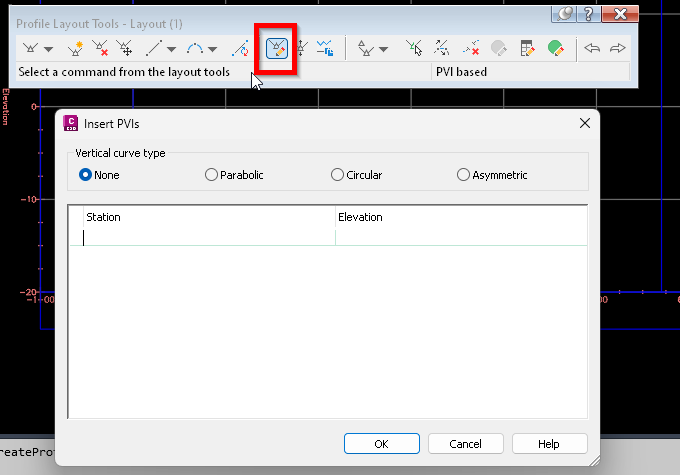This screenshot has height=475, width=680.
Task: Click the Cancel button
Action: tap(466, 444)
